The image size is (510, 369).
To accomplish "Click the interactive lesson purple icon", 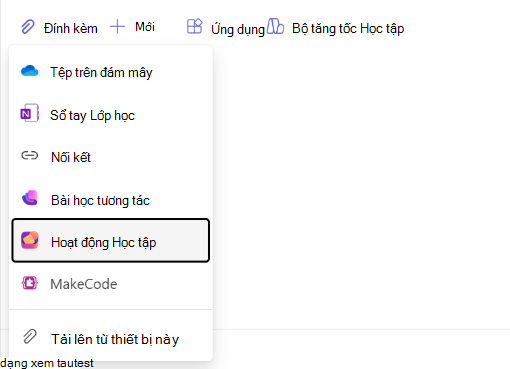I will point(30,198).
